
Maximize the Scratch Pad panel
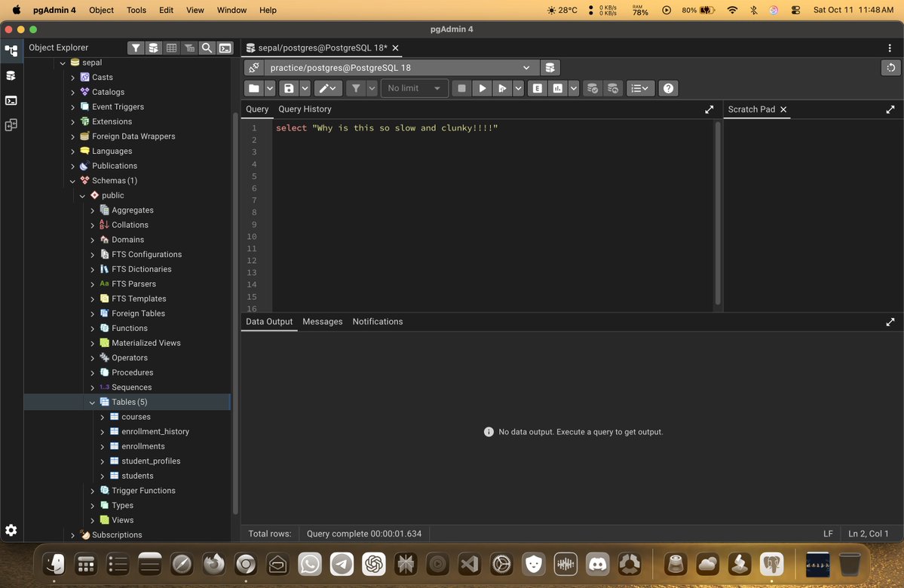890,109
